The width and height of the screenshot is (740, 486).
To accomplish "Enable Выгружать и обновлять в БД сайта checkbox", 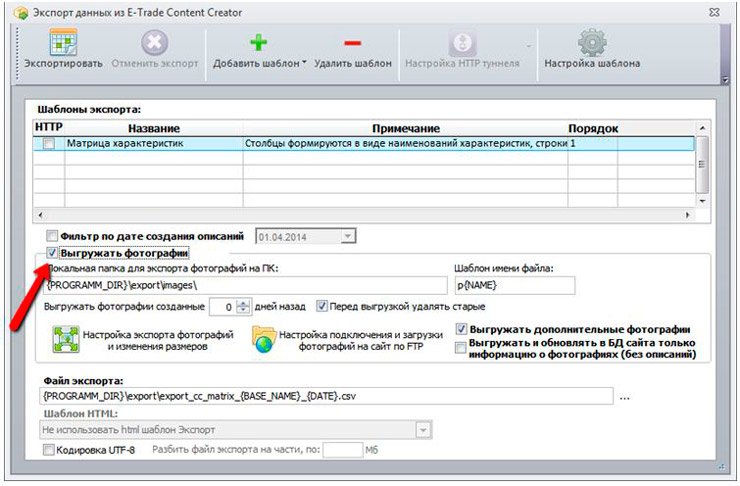I will [460, 348].
